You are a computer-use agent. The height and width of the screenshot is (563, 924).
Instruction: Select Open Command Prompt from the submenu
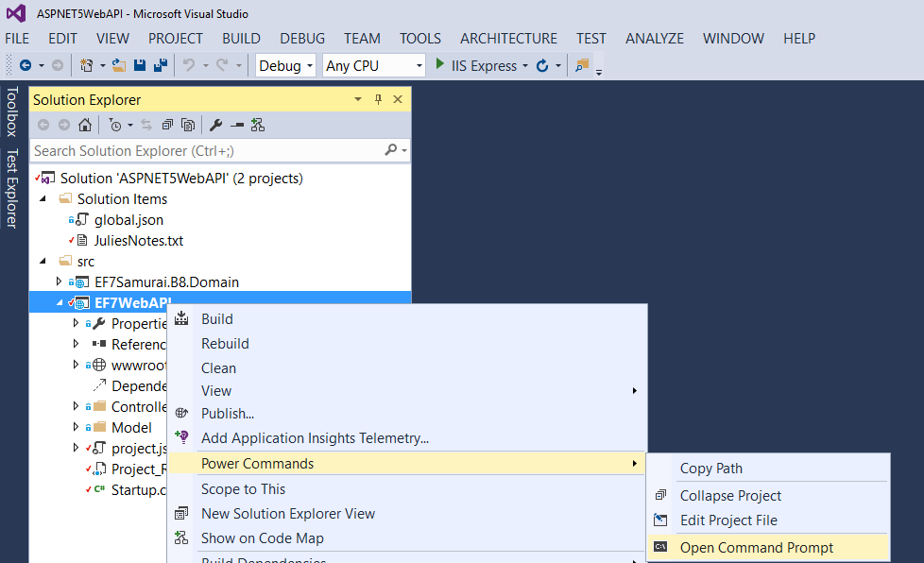point(757,547)
